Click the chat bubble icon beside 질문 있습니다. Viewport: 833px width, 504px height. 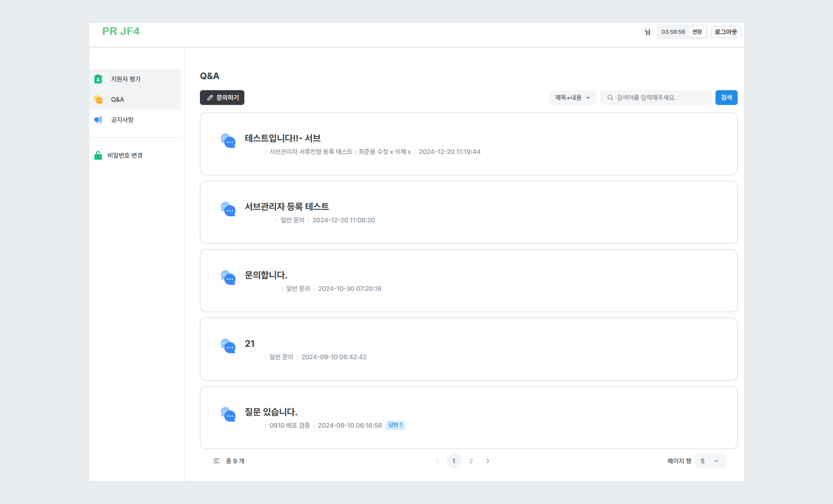tap(228, 414)
